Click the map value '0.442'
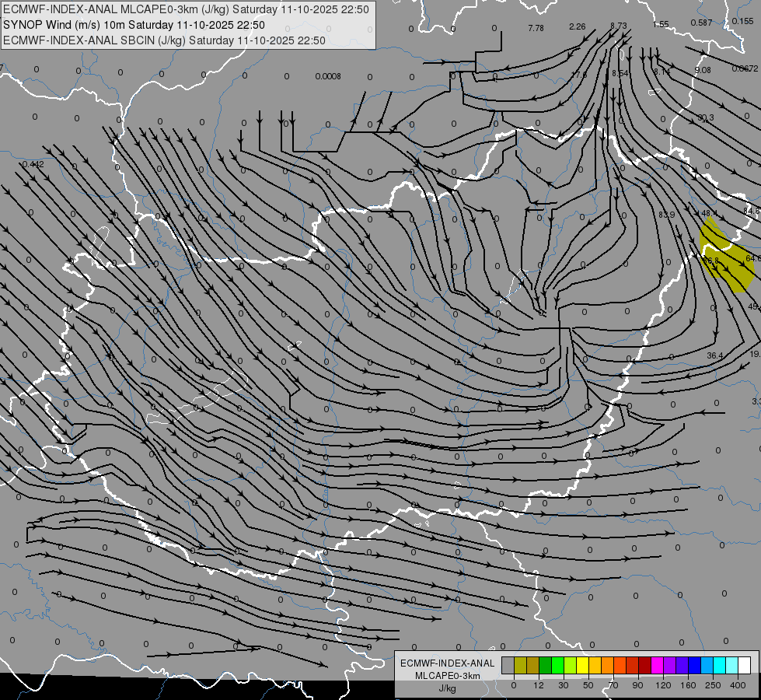Image resolution: width=761 pixels, height=700 pixels. pos(33,164)
